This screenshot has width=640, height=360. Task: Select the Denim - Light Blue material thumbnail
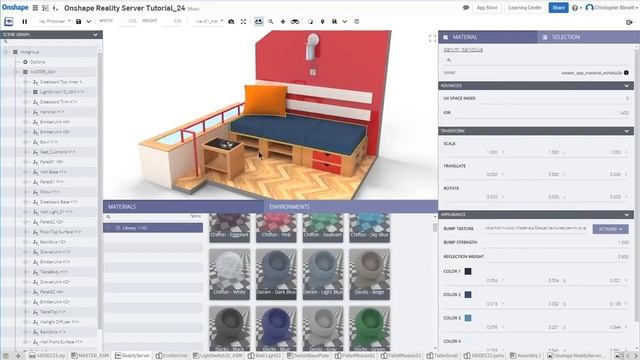(323, 274)
